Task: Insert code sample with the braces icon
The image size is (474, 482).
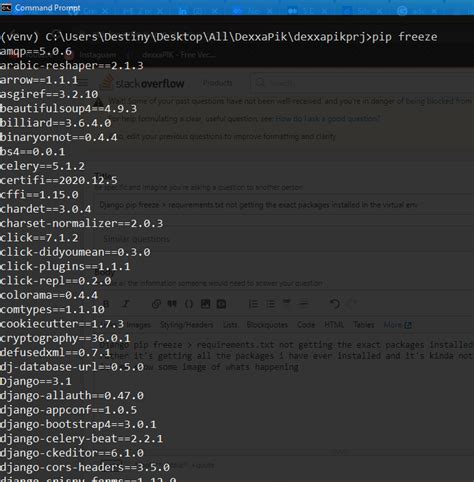Action: [x=189, y=304]
